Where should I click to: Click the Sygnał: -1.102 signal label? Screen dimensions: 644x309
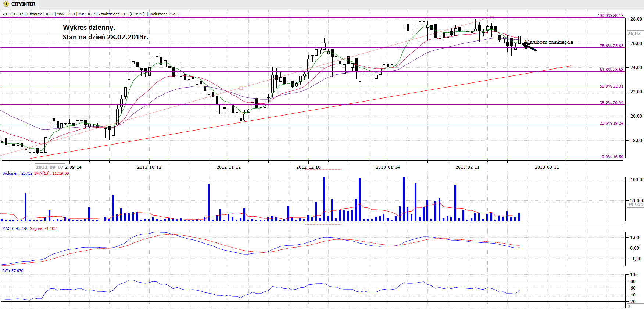point(43,228)
